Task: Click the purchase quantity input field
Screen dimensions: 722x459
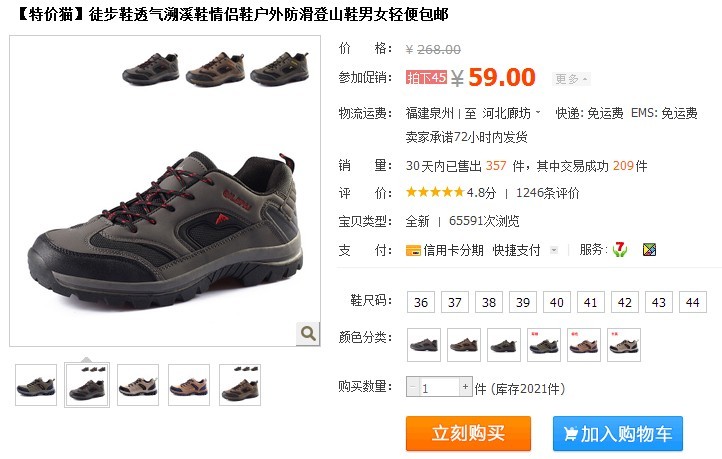Action: pyautogui.click(x=439, y=387)
